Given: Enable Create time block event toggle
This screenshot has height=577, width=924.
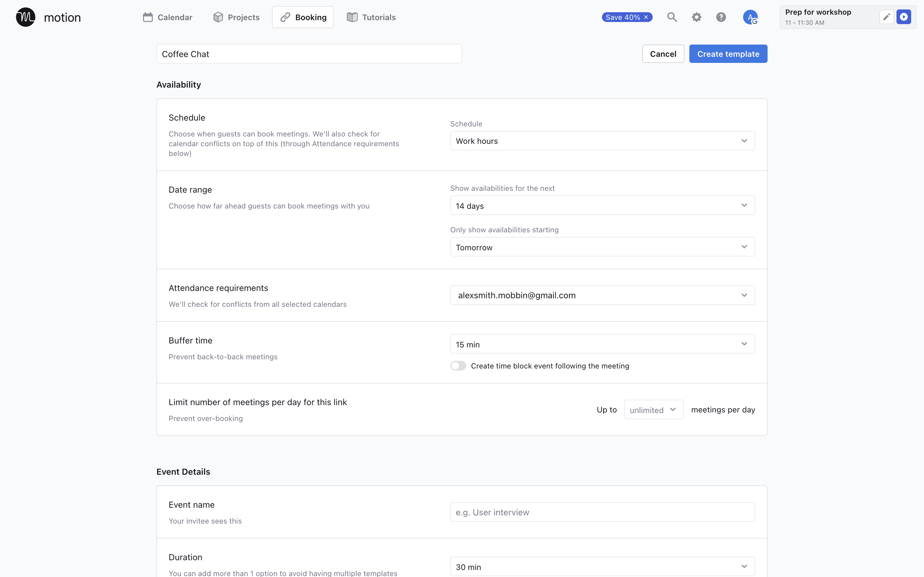Looking at the screenshot, I should click(x=458, y=366).
